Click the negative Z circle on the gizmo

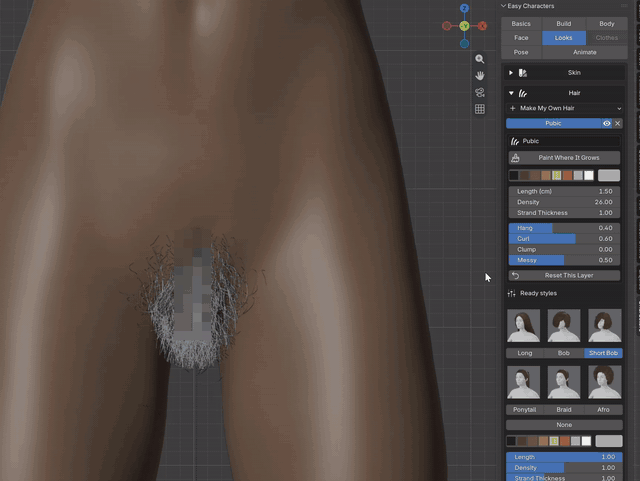click(x=464, y=44)
